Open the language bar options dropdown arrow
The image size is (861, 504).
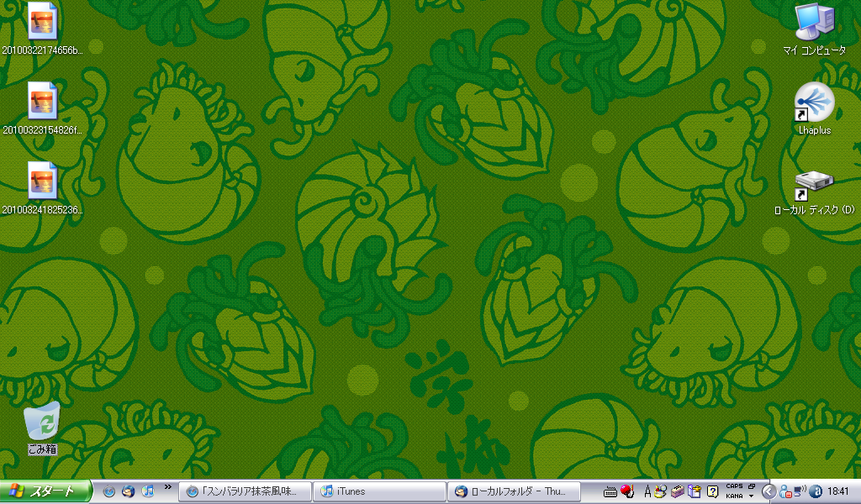751,496
